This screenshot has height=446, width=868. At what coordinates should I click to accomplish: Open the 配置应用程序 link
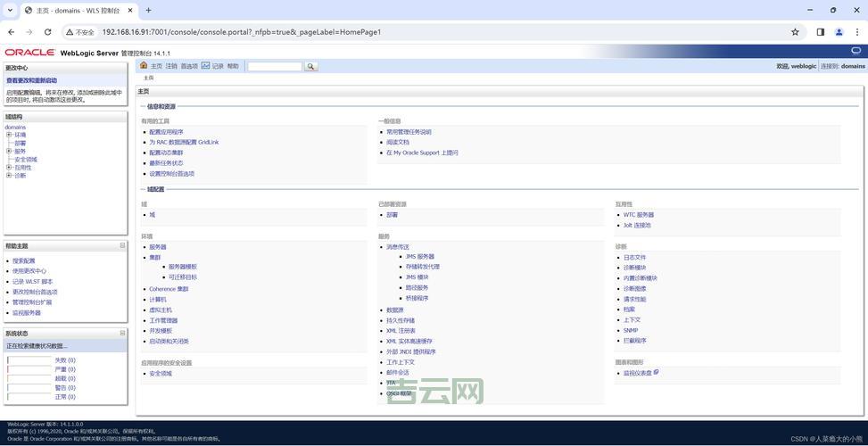click(x=166, y=132)
